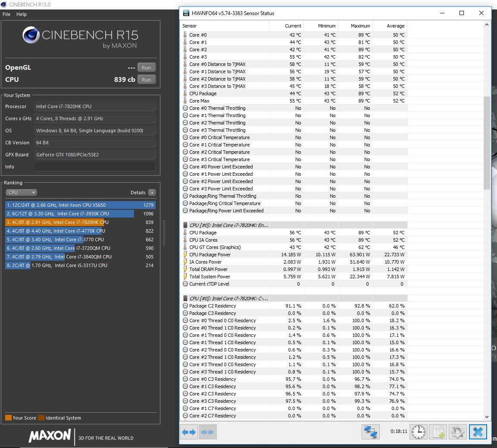497x448 pixels.
Task: Click the empty Info field in Your System
Action: [94, 167]
